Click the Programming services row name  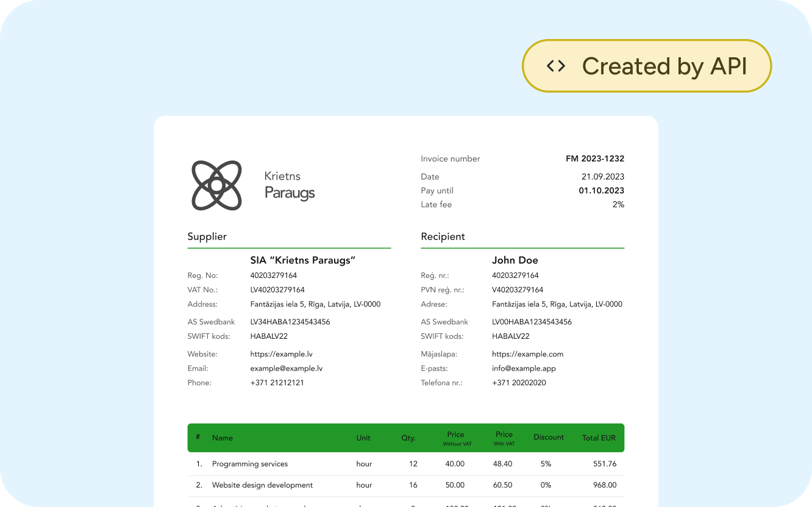click(250, 464)
